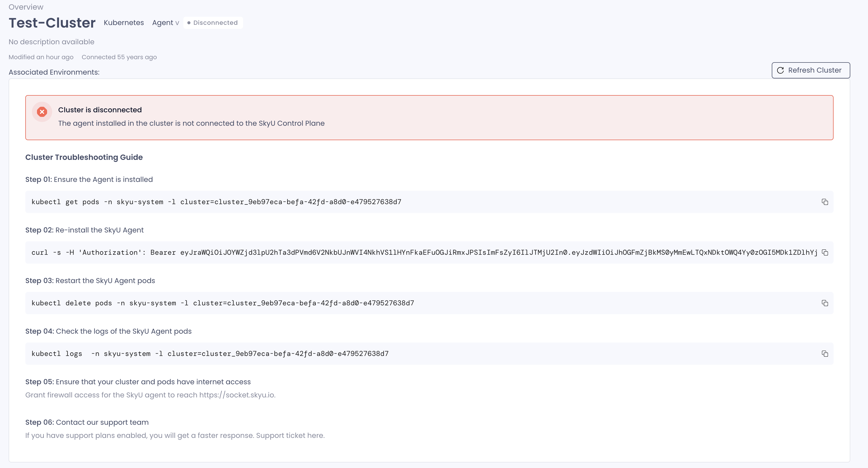Click 'No description available' text
Viewport: 868px width, 468px height.
[52, 42]
